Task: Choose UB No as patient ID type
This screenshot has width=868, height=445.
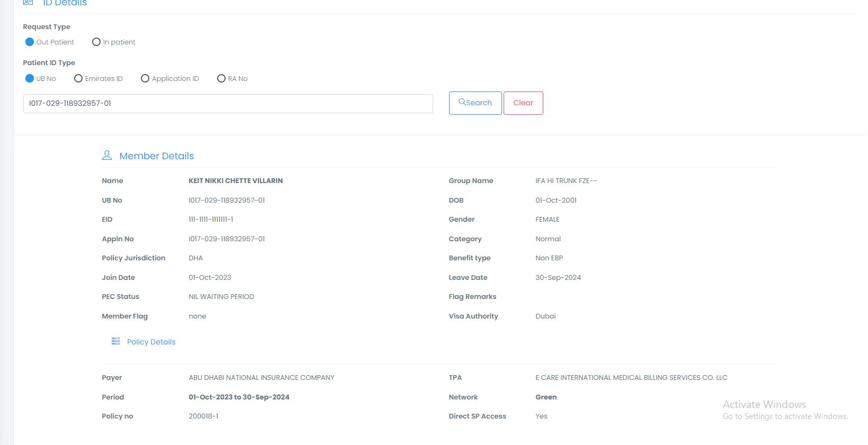Action: (30, 78)
